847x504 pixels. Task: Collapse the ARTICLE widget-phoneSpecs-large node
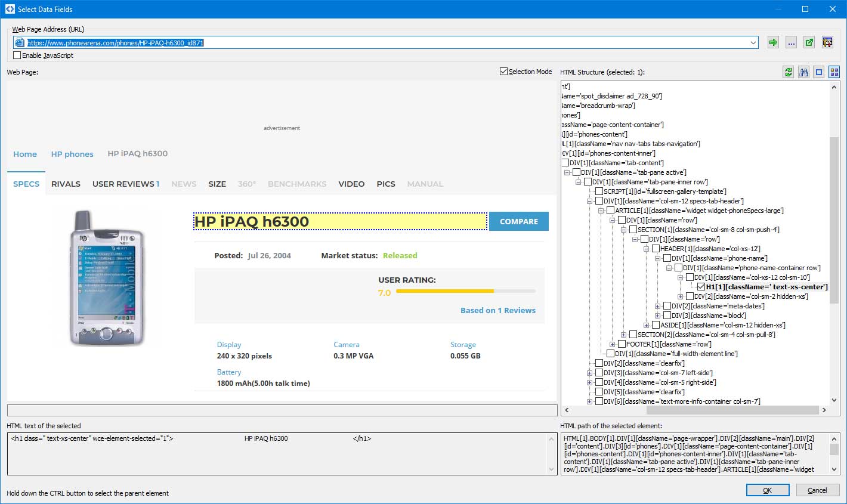coord(601,211)
